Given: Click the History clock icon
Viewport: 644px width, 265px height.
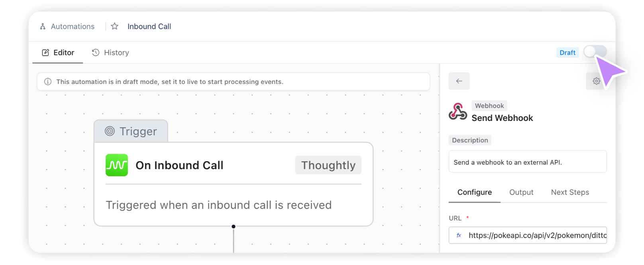Looking at the screenshot, I should coord(96,53).
